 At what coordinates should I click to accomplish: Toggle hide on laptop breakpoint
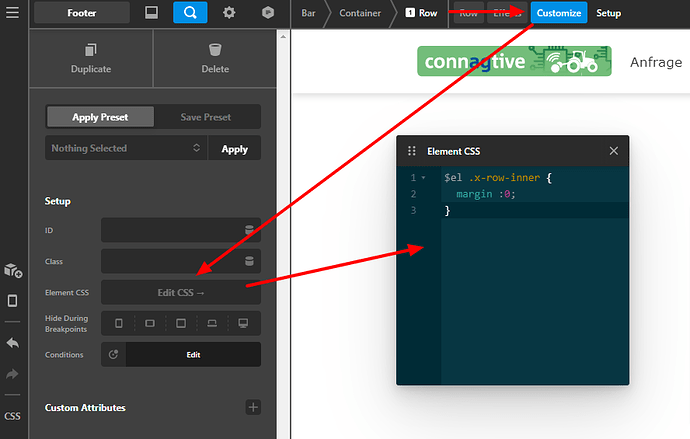[212, 323]
